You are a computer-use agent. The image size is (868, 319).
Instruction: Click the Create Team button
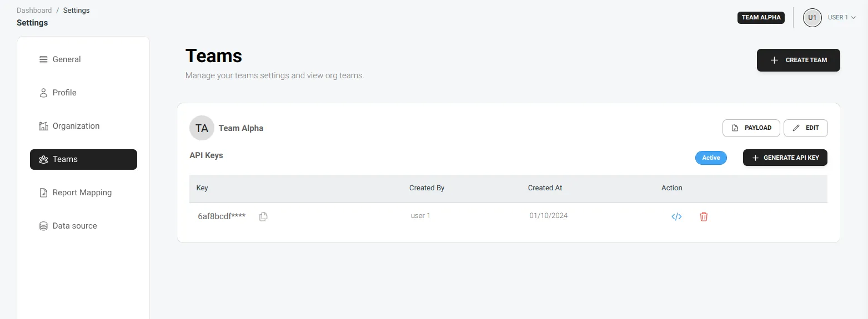pos(798,60)
